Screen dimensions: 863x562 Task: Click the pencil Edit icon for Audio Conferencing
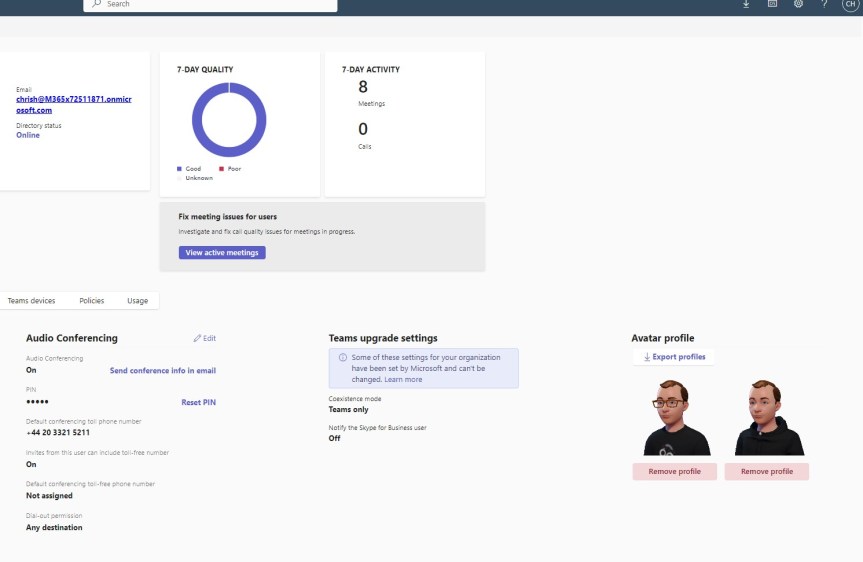pos(197,338)
